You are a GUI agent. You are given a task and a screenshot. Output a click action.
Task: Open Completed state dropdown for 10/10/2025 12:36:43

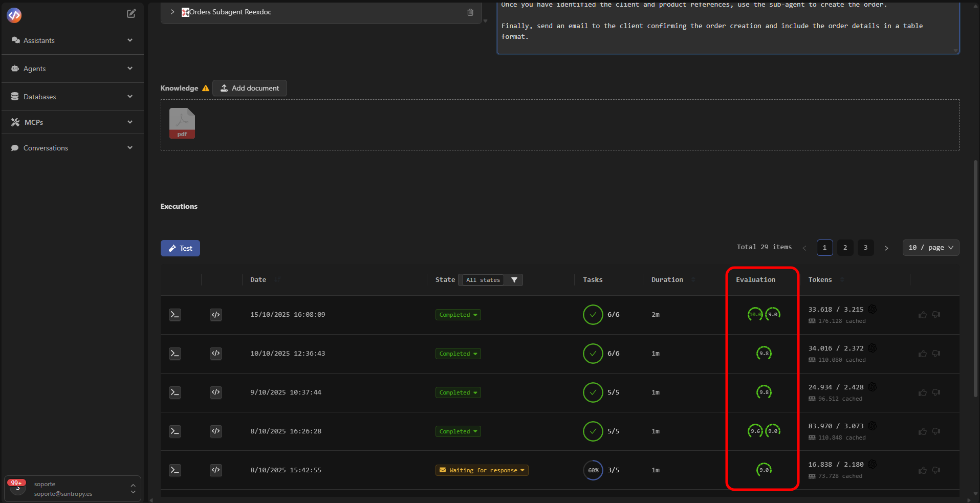458,354
